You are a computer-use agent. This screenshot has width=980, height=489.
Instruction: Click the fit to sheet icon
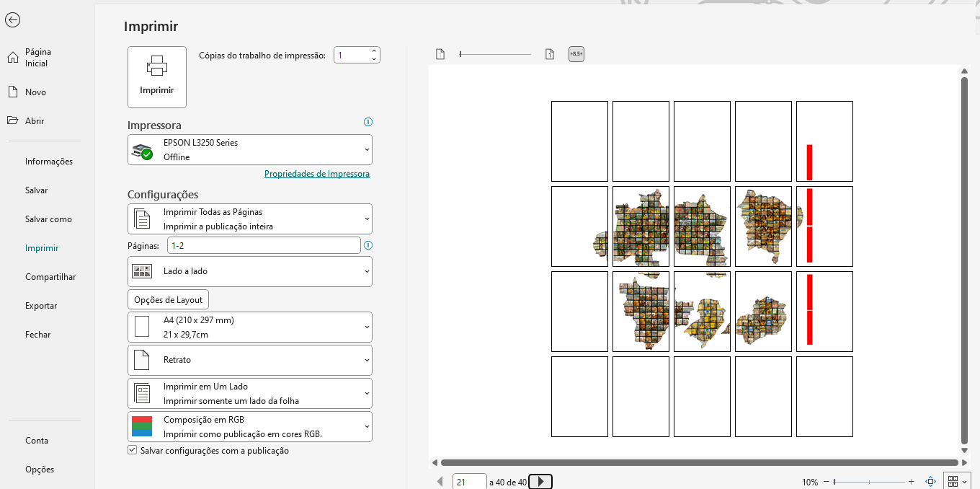(930, 482)
